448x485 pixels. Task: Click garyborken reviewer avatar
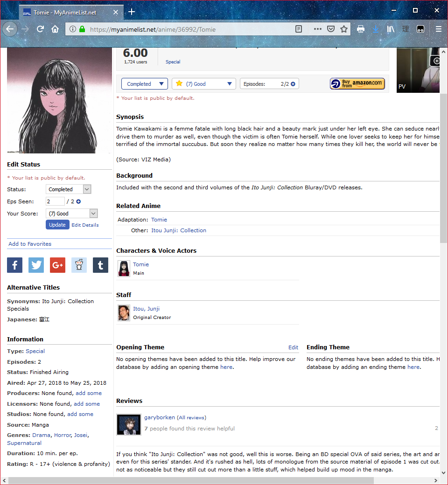pos(129,425)
